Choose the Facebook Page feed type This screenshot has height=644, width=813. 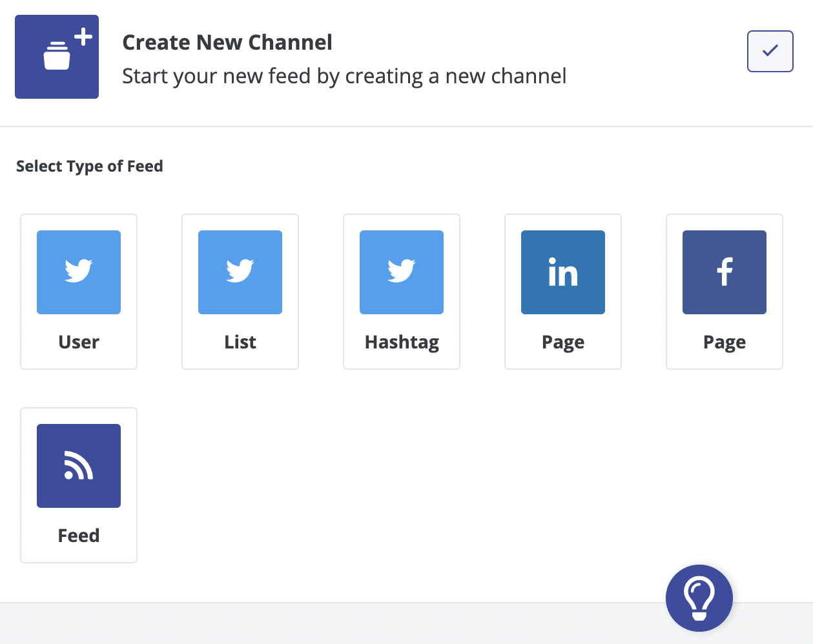pos(725,292)
